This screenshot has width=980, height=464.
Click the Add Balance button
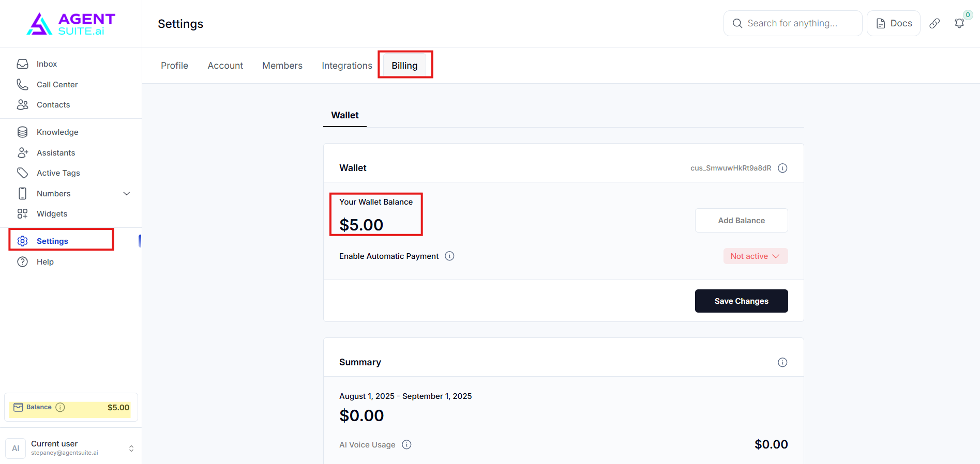click(741, 221)
